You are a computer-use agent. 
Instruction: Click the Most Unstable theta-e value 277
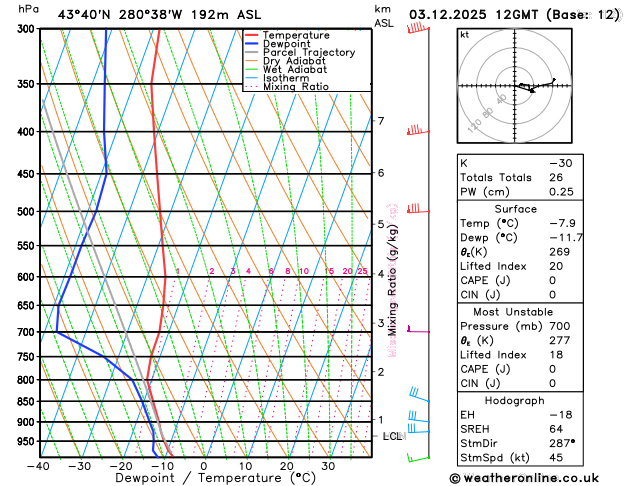coord(560,340)
